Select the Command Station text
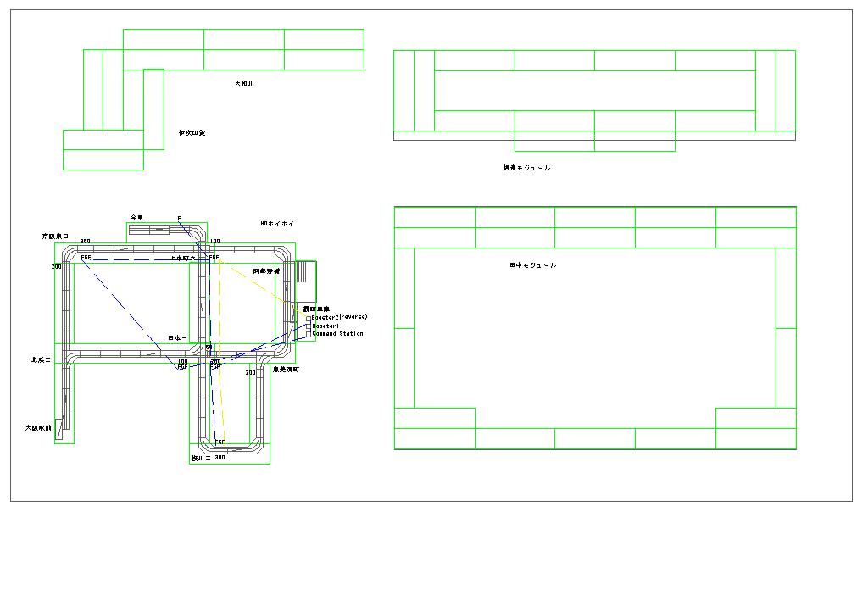 337,334
